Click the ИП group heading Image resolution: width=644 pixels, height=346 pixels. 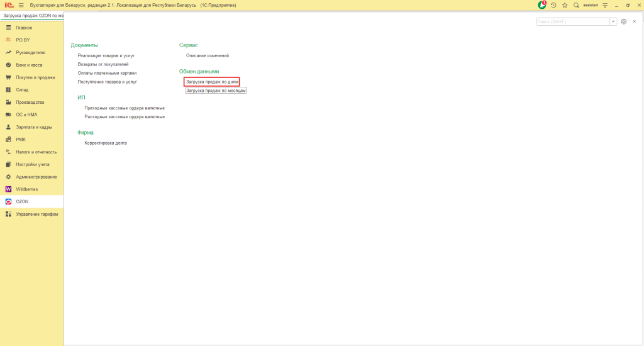tap(81, 98)
